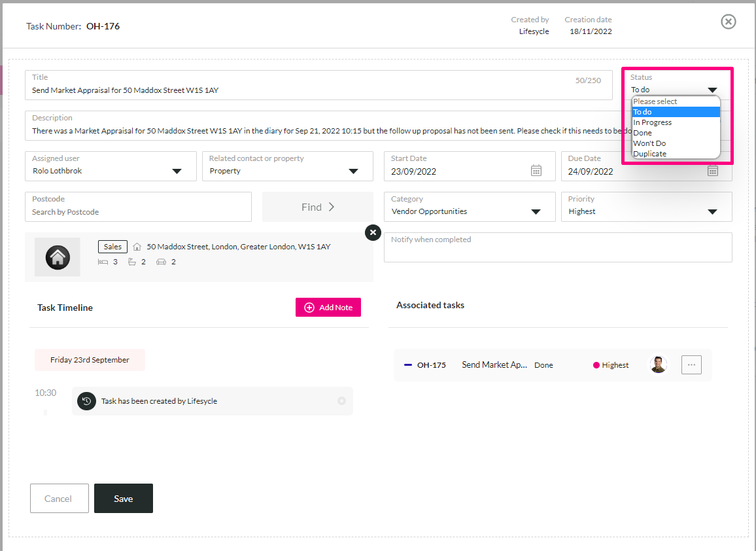Click the Save button
Screen dimensions: 756x551
tap(124, 499)
